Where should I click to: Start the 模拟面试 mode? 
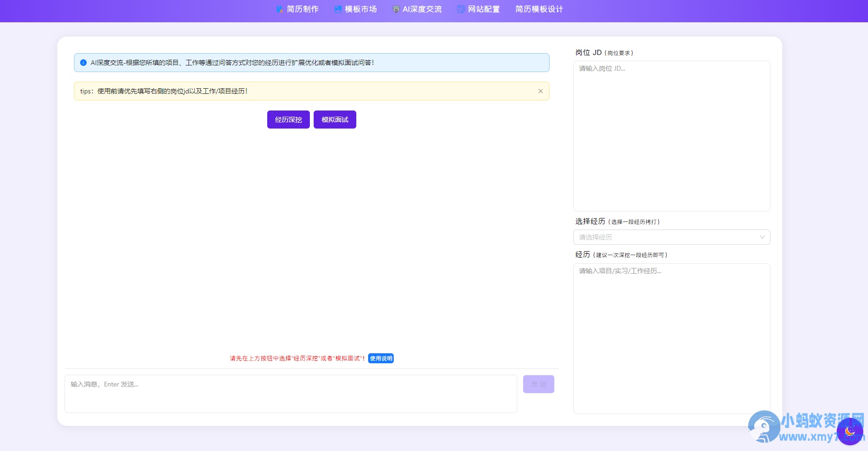tap(335, 120)
